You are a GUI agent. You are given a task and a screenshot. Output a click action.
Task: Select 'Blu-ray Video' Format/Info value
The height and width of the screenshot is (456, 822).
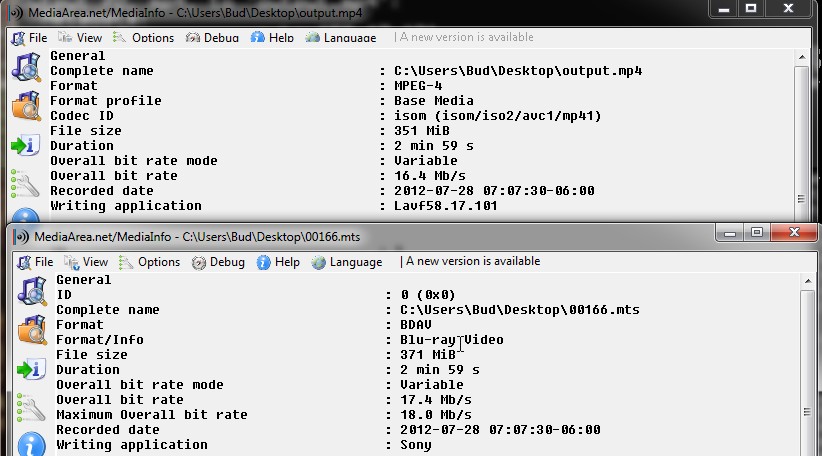click(x=451, y=340)
